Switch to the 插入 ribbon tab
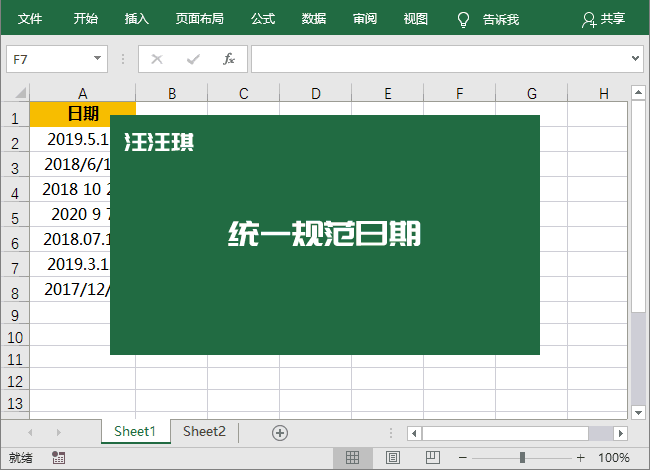 137,19
